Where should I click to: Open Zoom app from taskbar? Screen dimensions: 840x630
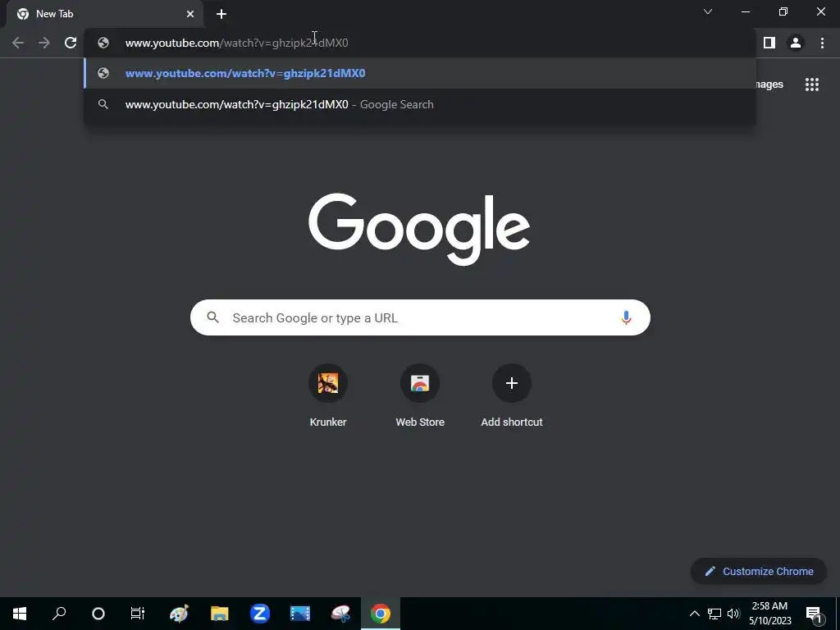point(260,614)
